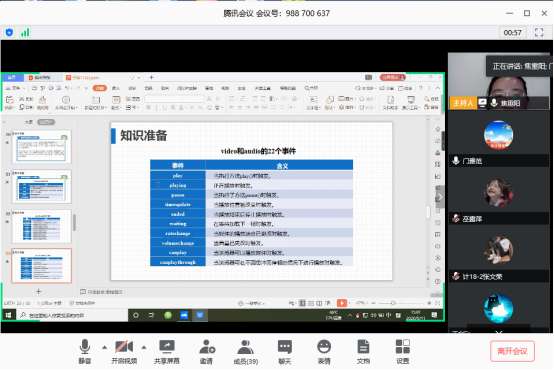
Task: Turn on camera with 开启视频
Action: [x=124, y=351]
